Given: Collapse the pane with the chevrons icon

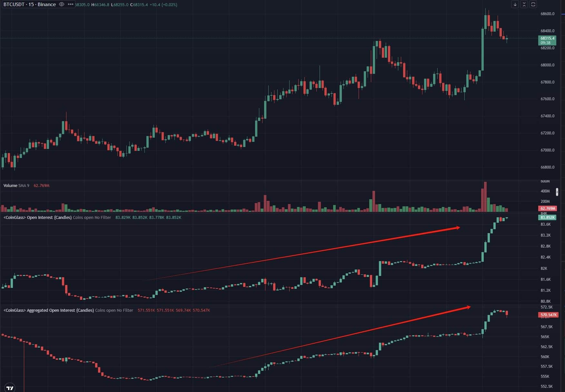Looking at the screenshot, I should [x=524, y=5].
